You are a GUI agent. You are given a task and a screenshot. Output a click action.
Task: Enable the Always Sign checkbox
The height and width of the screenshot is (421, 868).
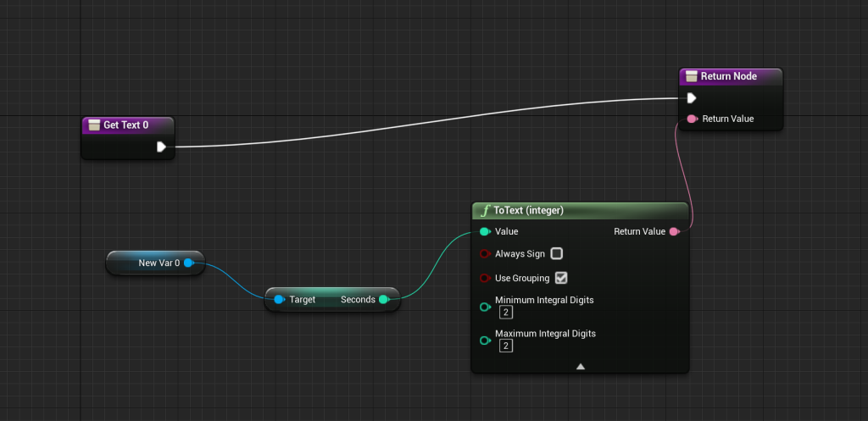557,253
